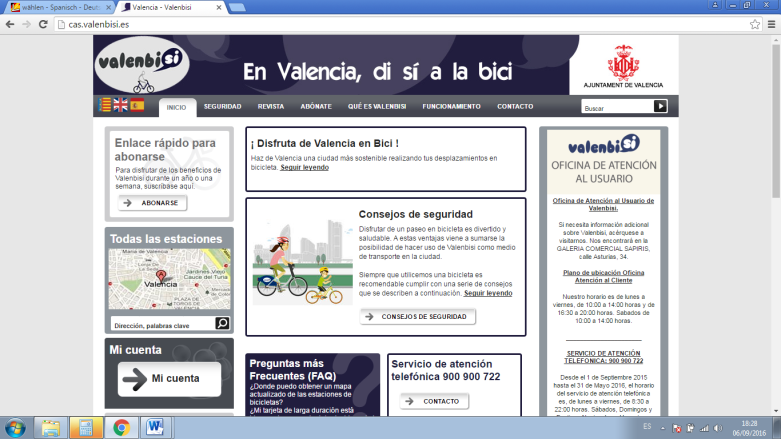This screenshot has height=439, width=781.
Task: Click the Oficina de Atención banner image
Action: (x=604, y=162)
